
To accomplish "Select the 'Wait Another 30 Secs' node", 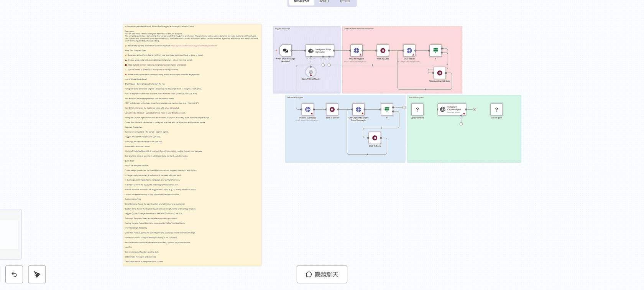I will [x=440, y=73].
